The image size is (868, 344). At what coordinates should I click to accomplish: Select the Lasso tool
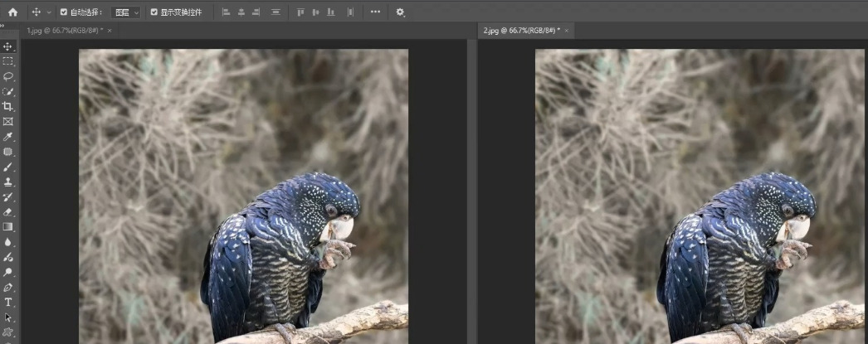coord(8,76)
